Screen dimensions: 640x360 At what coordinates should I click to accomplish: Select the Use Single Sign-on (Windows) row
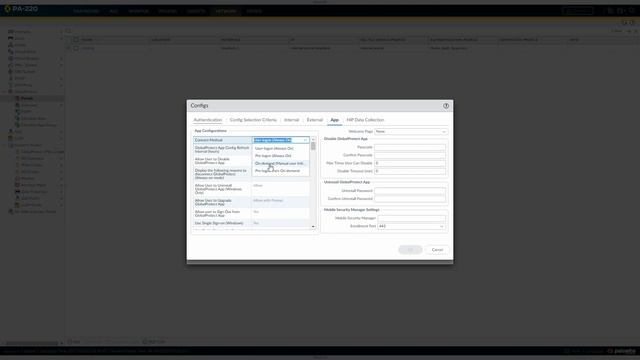[251, 223]
